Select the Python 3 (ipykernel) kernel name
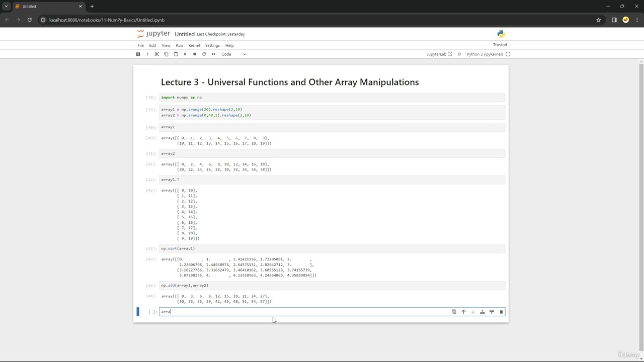This screenshot has height=362, width=644. point(485,54)
